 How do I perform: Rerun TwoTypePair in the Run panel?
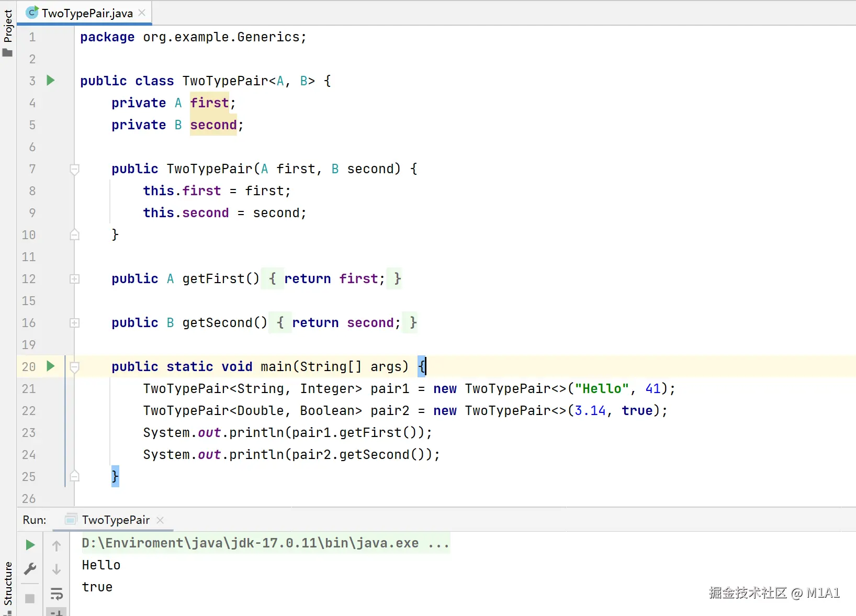(x=30, y=545)
